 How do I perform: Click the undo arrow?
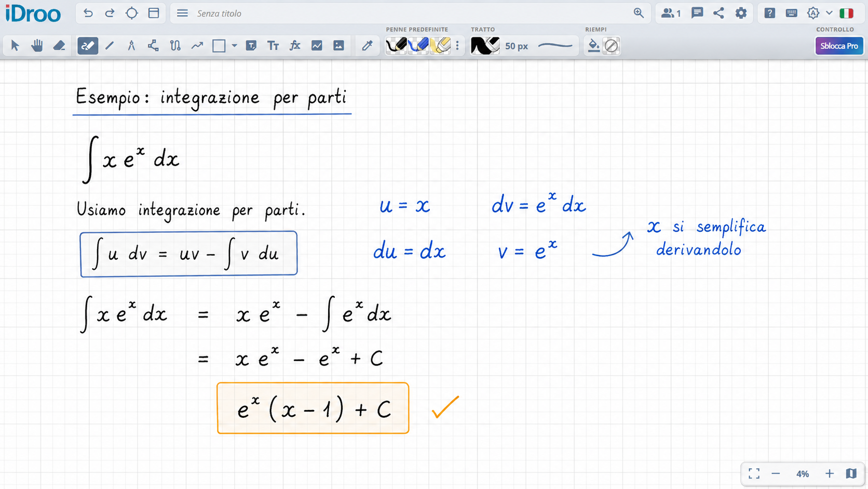coord(88,14)
